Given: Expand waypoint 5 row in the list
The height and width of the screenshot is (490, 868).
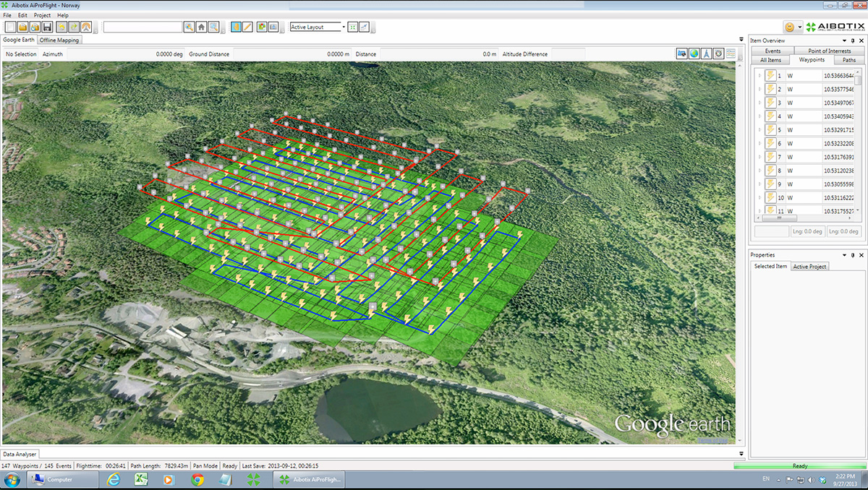Looking at the screenshot, I should coord(759,130).
